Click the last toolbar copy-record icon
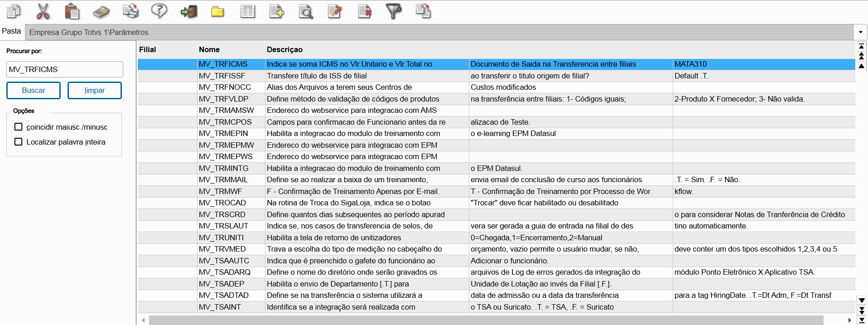This screenshot has width=868, height=325. click(423, 11)
